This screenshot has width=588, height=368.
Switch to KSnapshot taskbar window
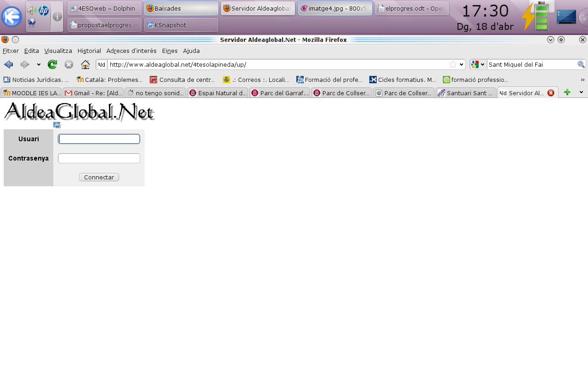(x=181, y=25)
